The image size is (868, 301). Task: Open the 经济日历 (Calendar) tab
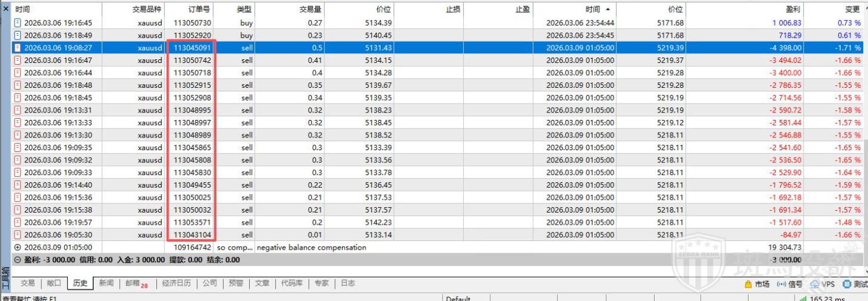176,283
